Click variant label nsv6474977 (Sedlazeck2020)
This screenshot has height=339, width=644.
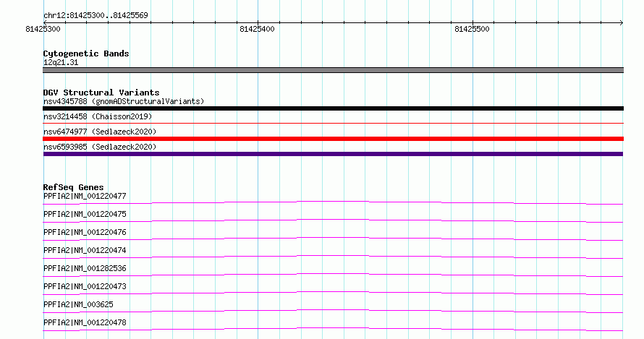point(100,132)
